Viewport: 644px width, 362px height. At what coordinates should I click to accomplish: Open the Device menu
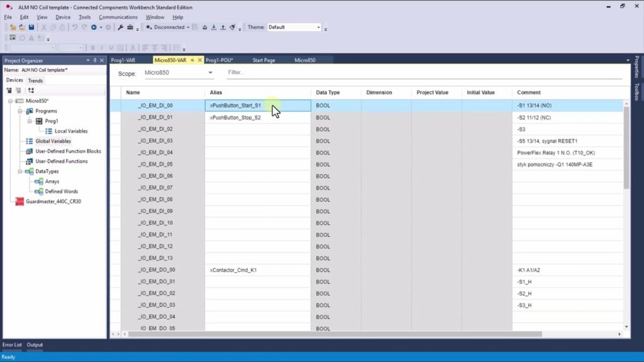click(63, 17)
